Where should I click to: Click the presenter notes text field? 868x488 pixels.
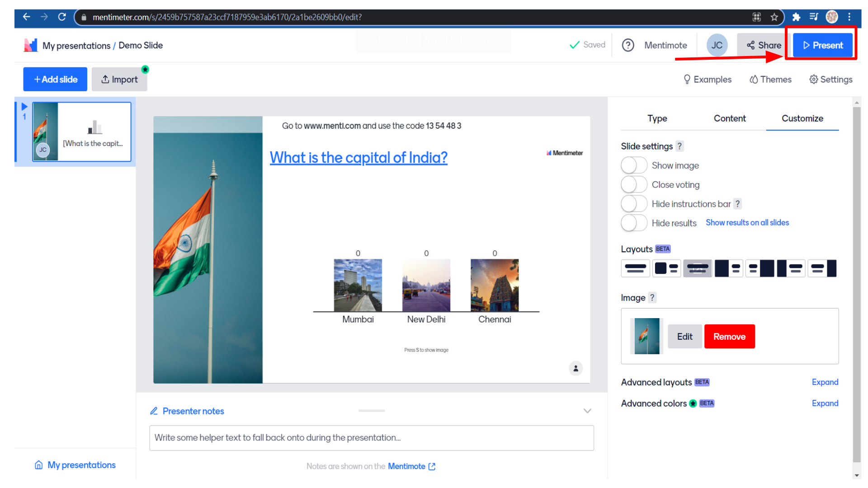pos(371,438)
